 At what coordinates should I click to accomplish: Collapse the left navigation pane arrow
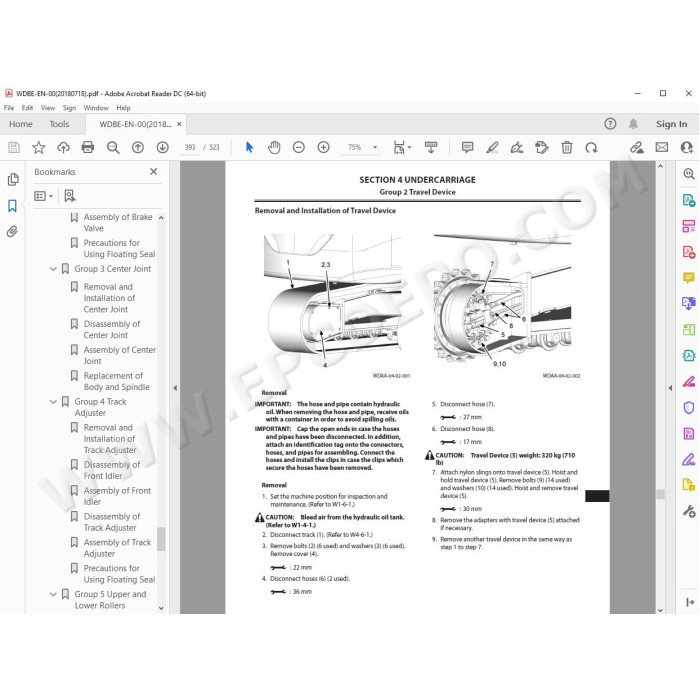(x=175, y=388)
